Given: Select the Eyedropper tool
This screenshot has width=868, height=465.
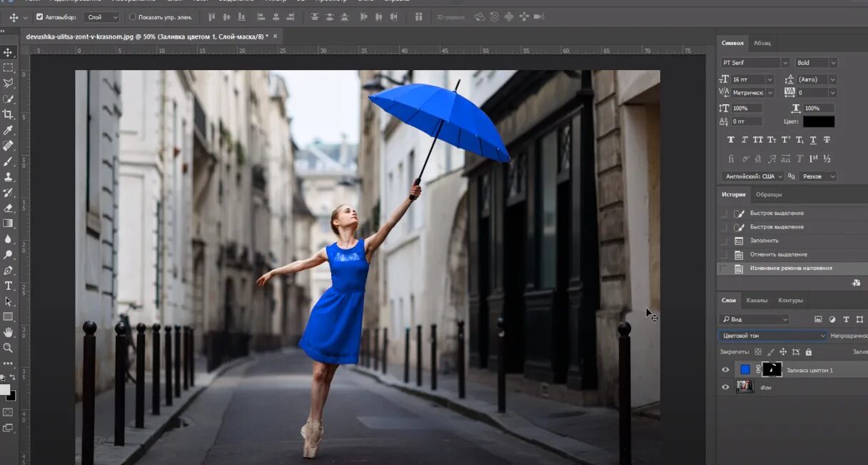Looking at the screenshot, I should (x=8, y=130).
